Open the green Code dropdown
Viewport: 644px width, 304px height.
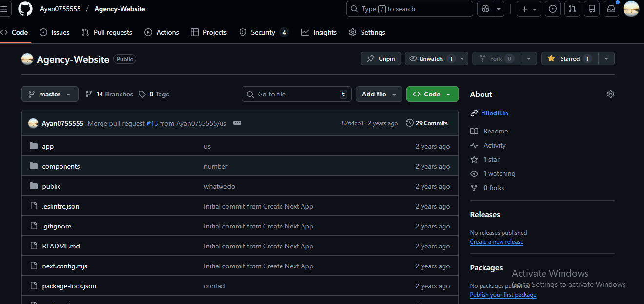(432, 94)
